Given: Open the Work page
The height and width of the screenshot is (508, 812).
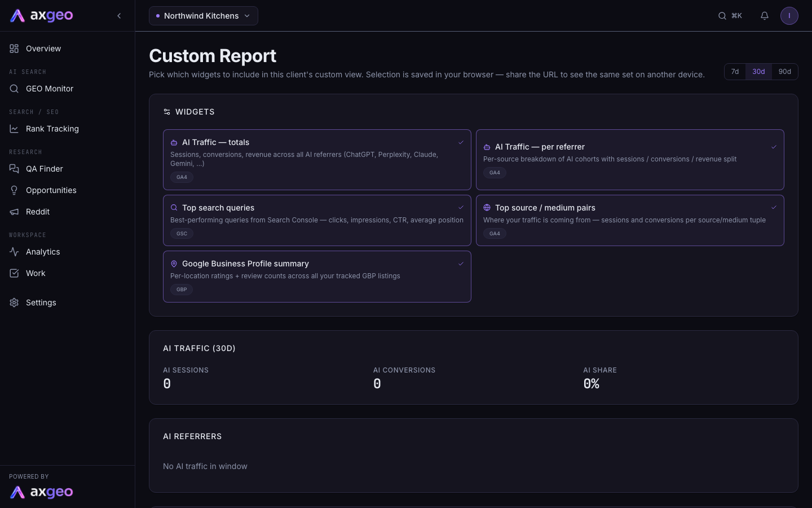Looking at the screenshot, I should point(68,273).
